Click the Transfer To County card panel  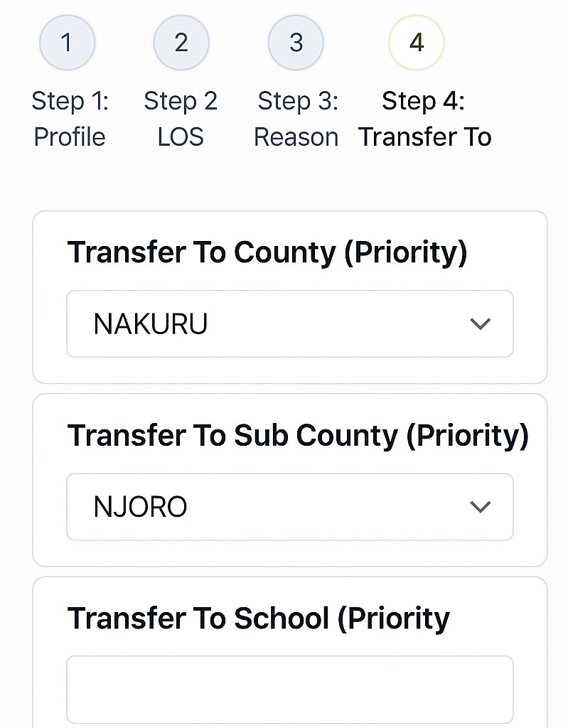coord(290,297)
